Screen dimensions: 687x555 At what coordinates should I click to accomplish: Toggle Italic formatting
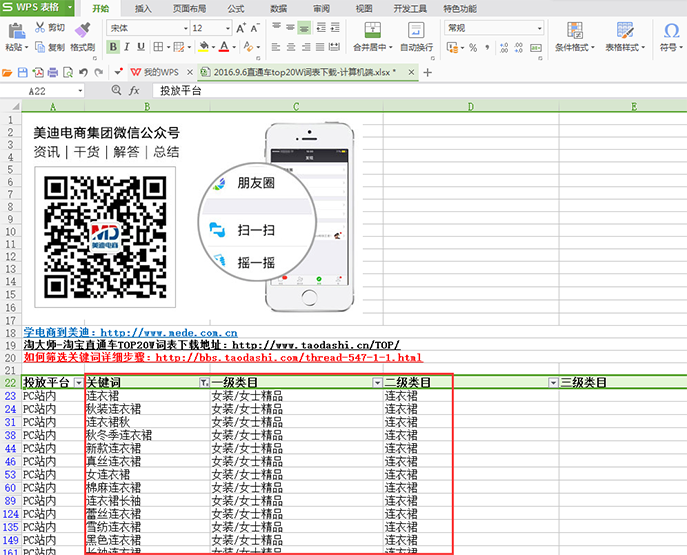click(127, 47)
